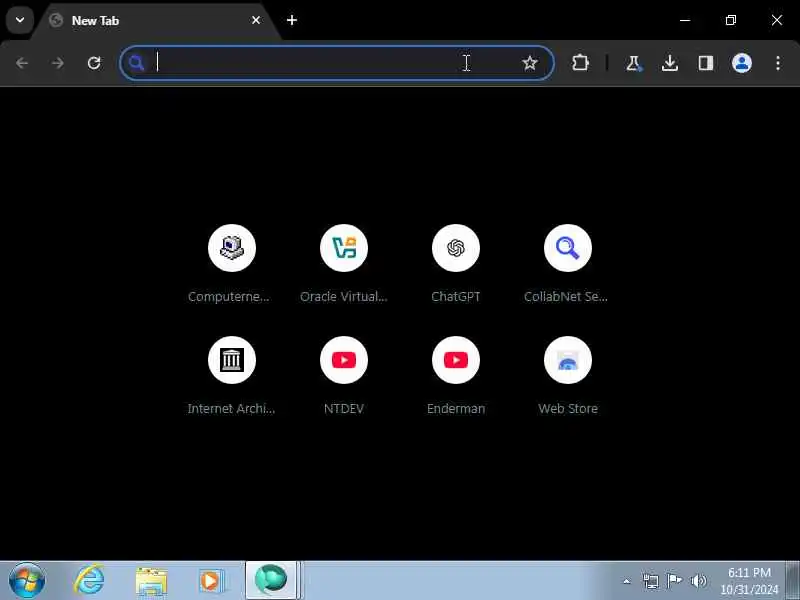Open the Extensions puzzle icon
The image size is (800, 600).
[580, 63]
